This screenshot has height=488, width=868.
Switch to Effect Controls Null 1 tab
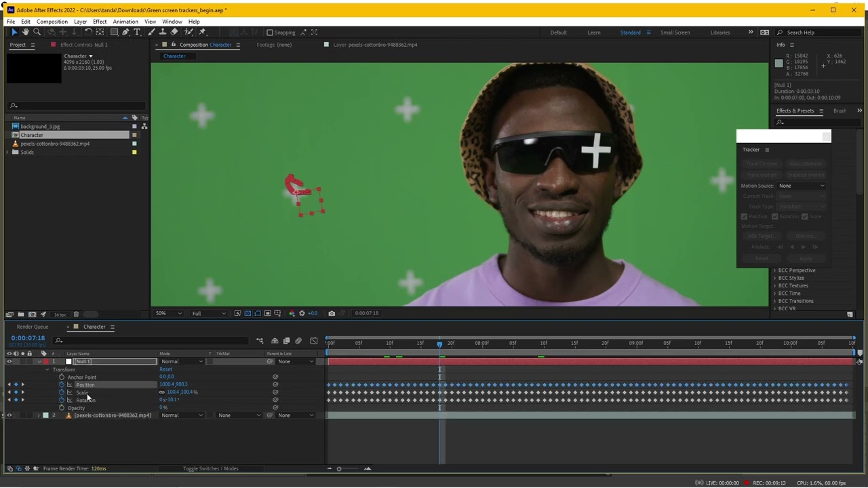click(84, 45)
